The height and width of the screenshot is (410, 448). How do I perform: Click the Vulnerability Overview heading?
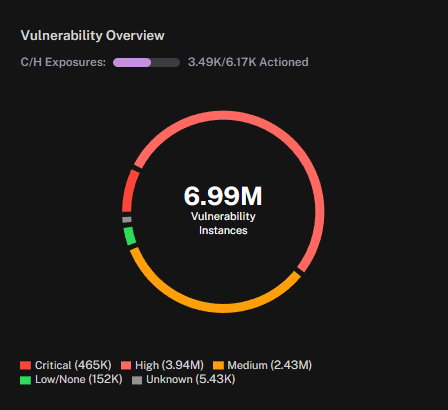pos(93,36)
